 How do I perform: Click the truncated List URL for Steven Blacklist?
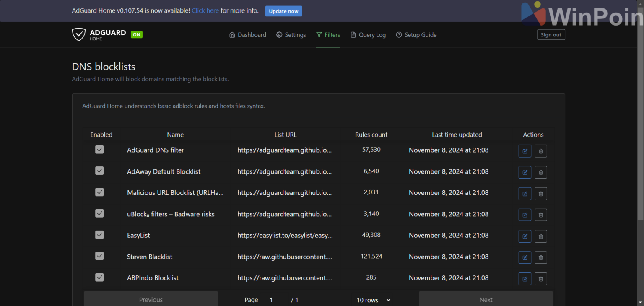[285, 257]
